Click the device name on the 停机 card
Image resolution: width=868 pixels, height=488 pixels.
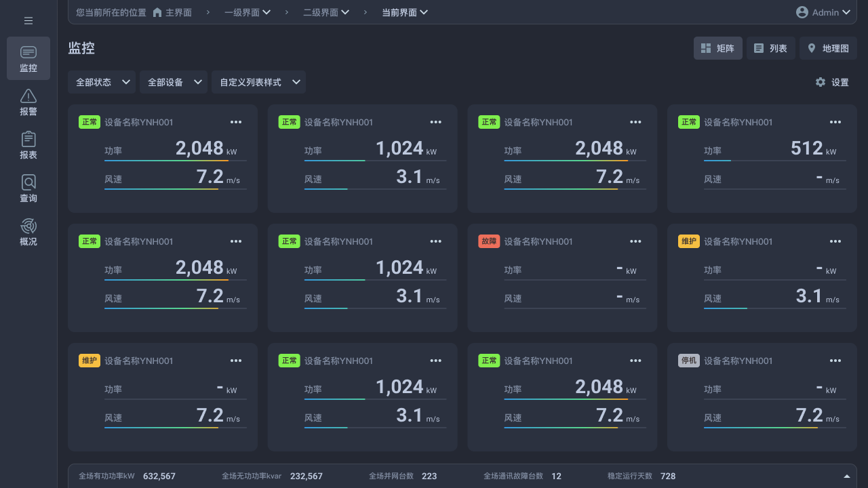point(738,361)
